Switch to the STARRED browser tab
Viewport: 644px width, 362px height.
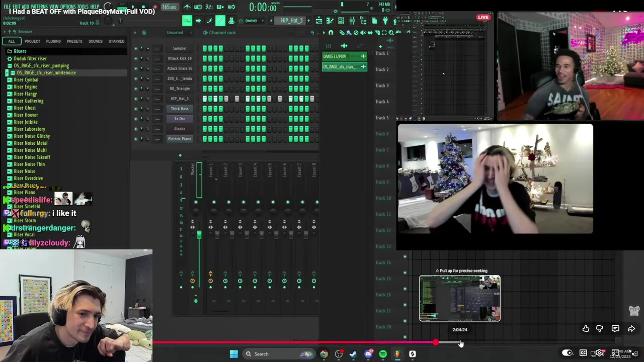point(116,41)
